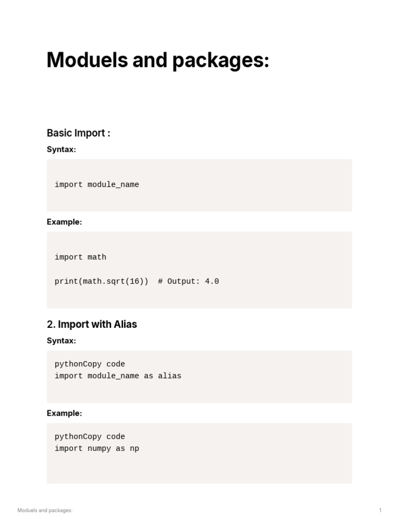Click the "import numpy as np" code line
The height and width of the screenshot is (532, 399).
[x=97, y=448]
